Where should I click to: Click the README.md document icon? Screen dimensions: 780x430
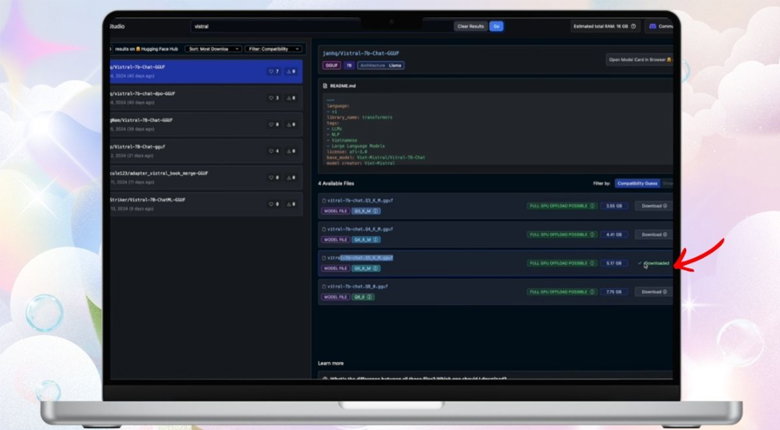(325, 86)
